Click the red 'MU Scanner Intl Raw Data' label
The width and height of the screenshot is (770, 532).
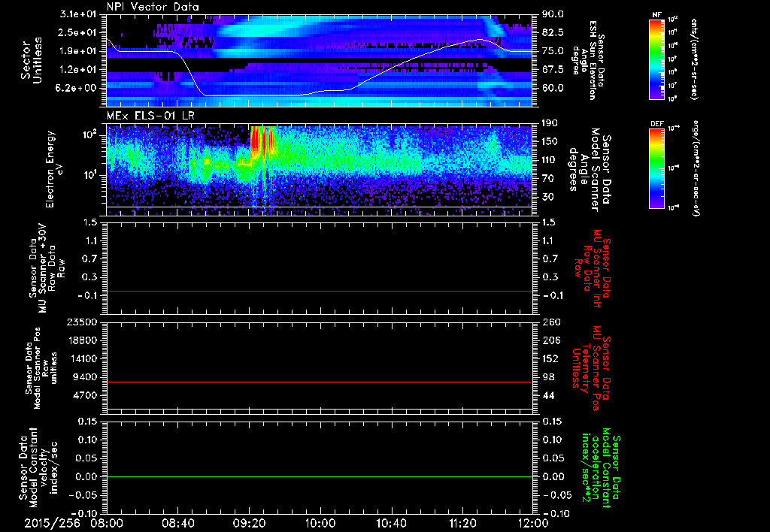(591, 268)
